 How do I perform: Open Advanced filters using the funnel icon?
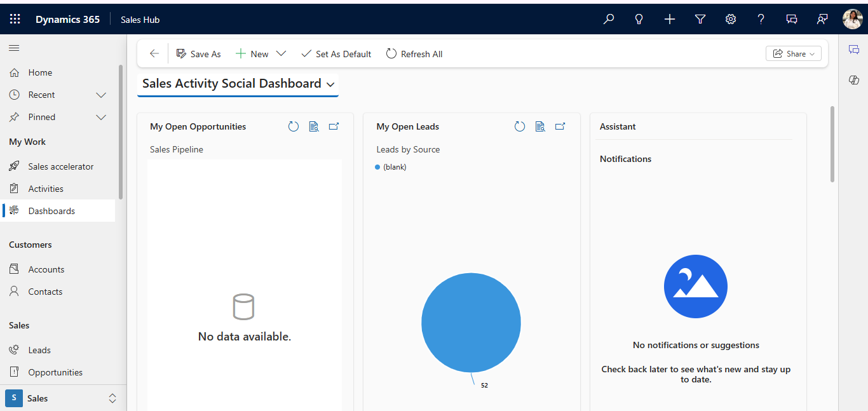(x=700, y=19)
